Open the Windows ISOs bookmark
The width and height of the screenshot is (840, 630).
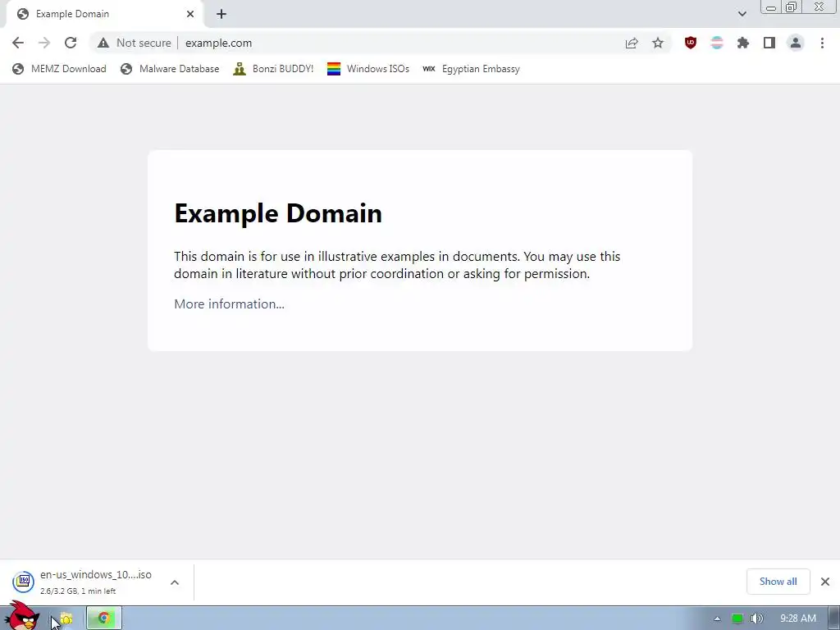(368, 69)
